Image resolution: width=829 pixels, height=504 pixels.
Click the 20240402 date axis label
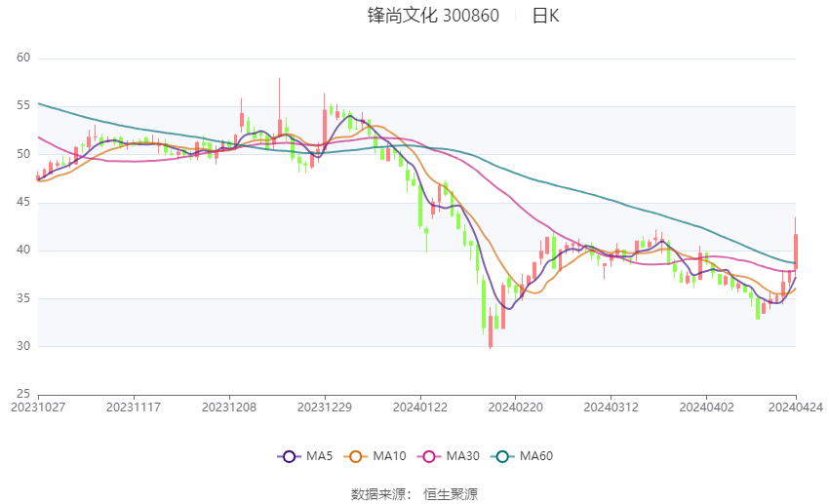click(x=706, y=407)
